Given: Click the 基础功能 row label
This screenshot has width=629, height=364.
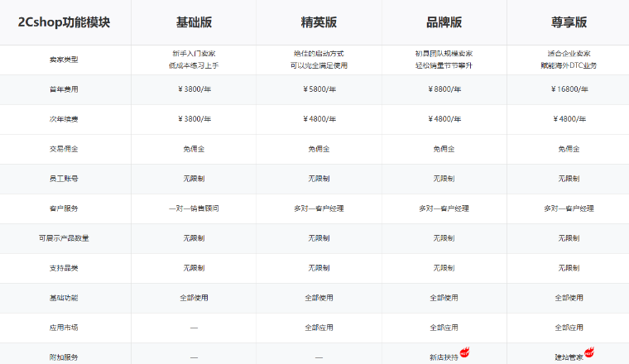Looking at the screenshot, I should [64, 298].
